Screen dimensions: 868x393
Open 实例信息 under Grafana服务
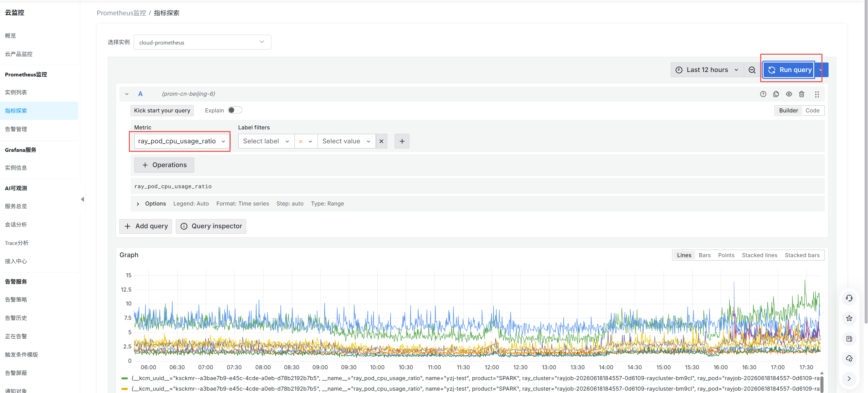pos(16,168)
